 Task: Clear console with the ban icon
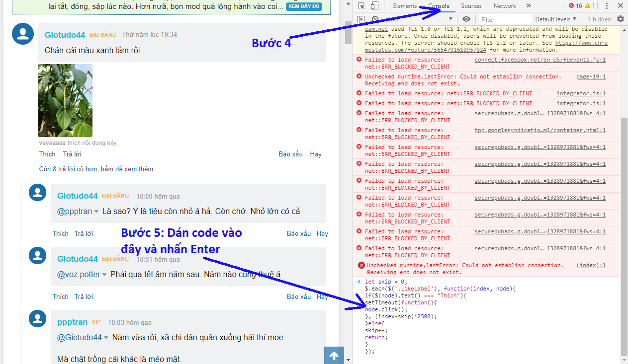coord(375,19)
